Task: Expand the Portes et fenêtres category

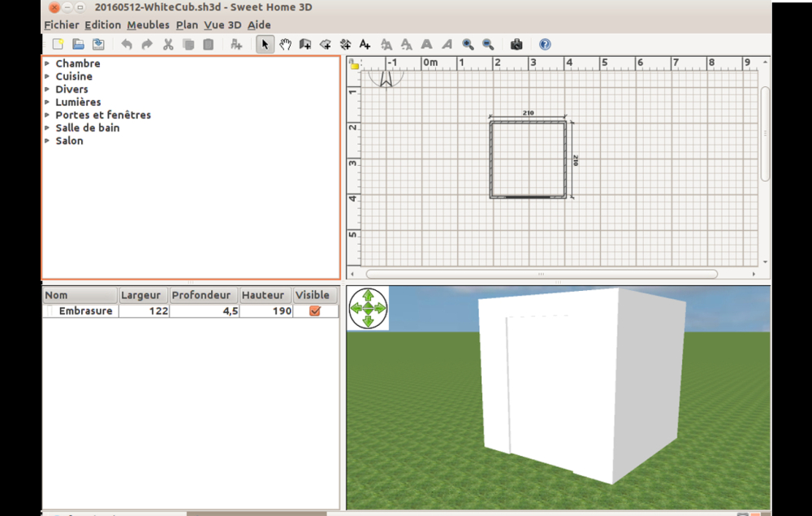Action: pyautogui.click(x=48, y=115)
